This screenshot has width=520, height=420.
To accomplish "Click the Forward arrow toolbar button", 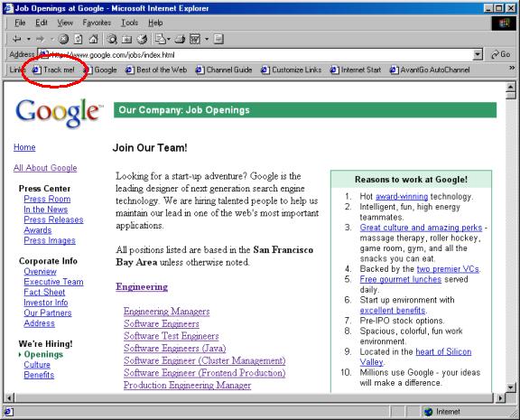I will (x=40, y=39).
